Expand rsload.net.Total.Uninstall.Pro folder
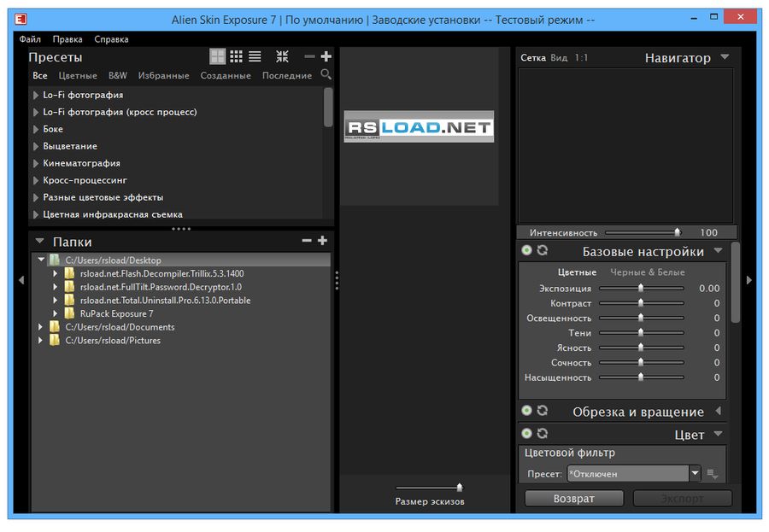The height and width of the screenshot is (532, 769). point(55,300)
